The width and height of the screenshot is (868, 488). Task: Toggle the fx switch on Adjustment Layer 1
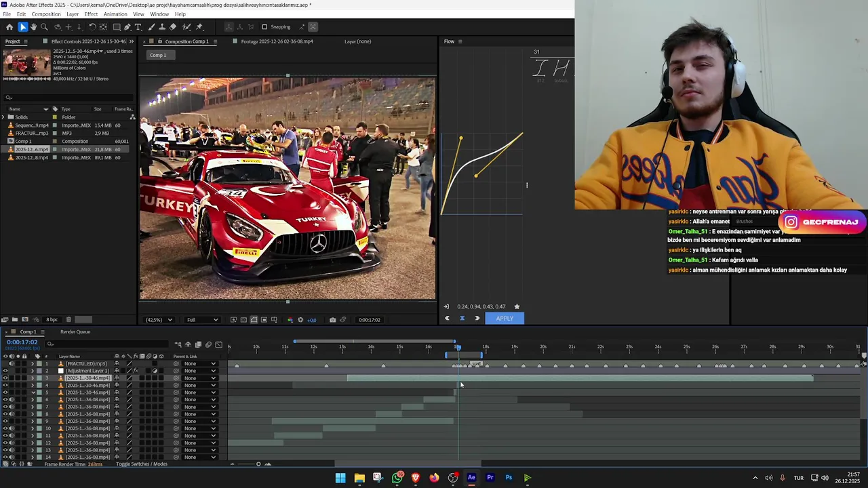(136, 371)
